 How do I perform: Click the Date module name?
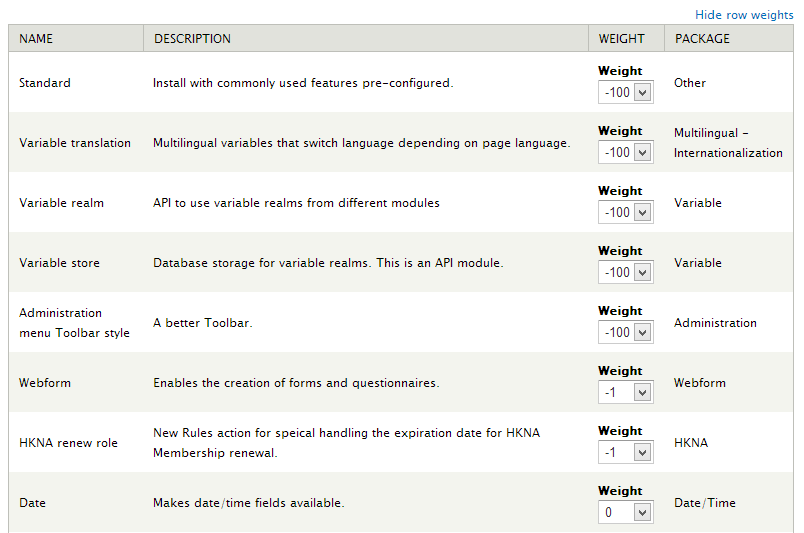coord(33,503)
